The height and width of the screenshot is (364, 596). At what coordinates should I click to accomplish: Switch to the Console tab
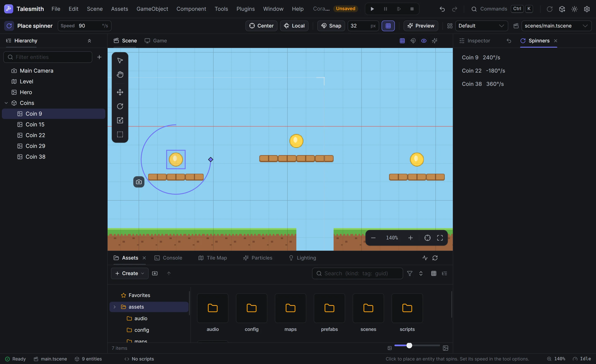[x=168, y=258]
